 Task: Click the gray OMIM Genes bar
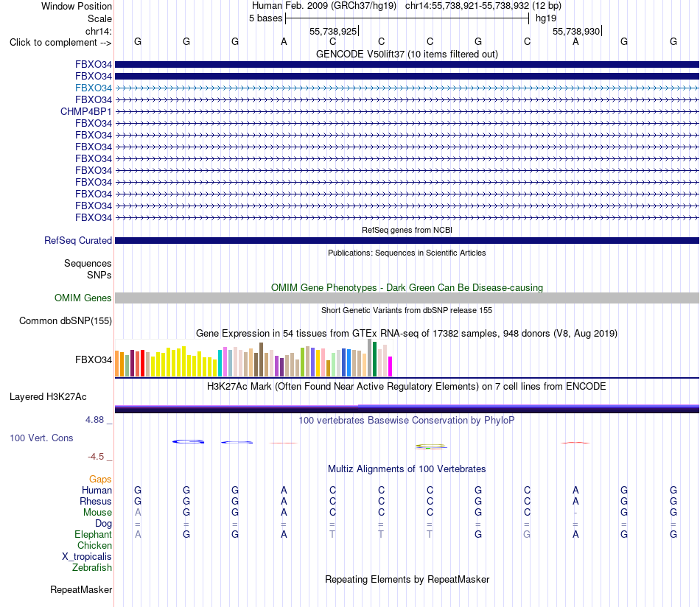[407, 298]
